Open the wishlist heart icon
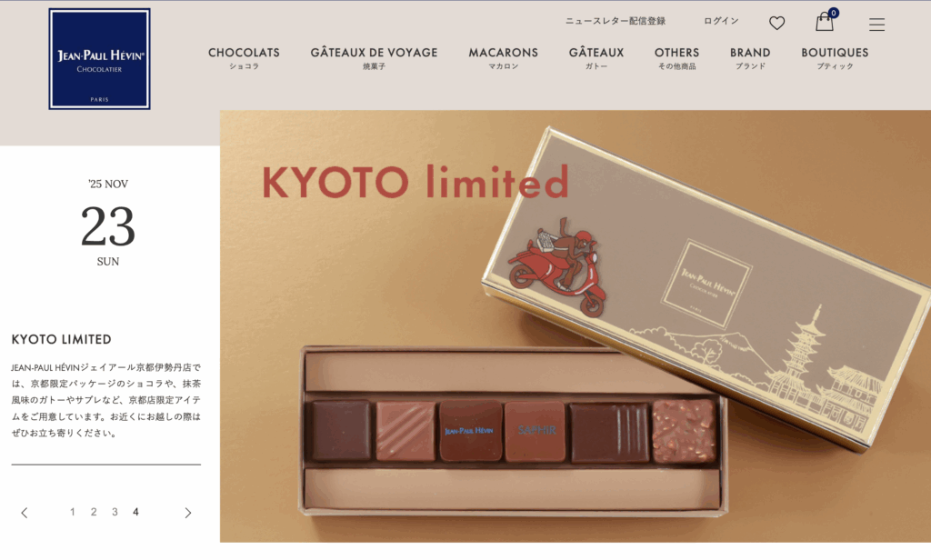The height and width of the screenshot is (560, 931). tap(776, 23)
